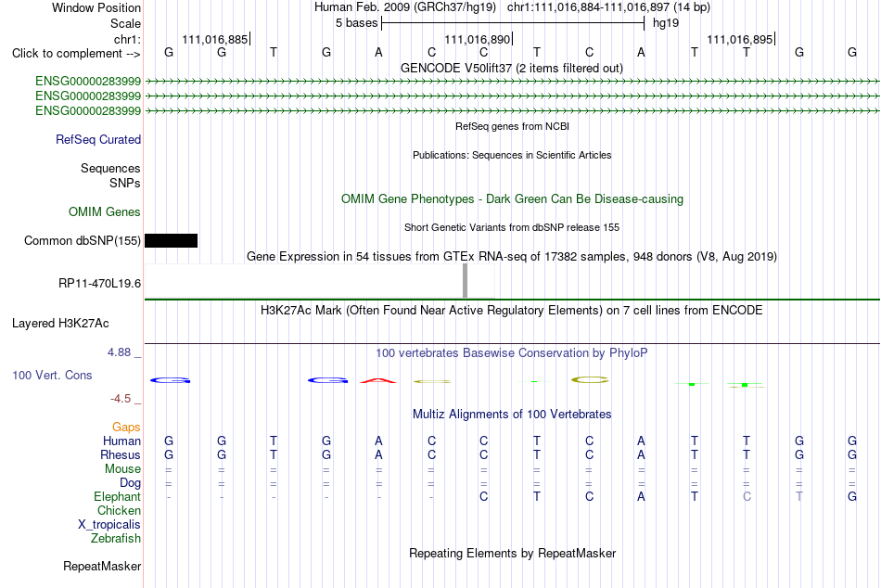The height and width of the screenshot is (588, 881).
Task: Select the Dog alignment row label
Action: point(131,483)
